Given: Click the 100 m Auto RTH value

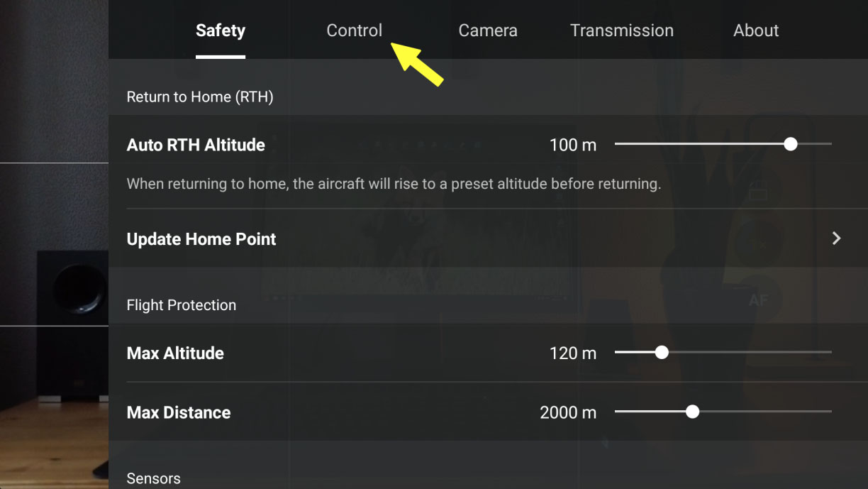Looking at the screenshot, I should (x=573, y=145).
